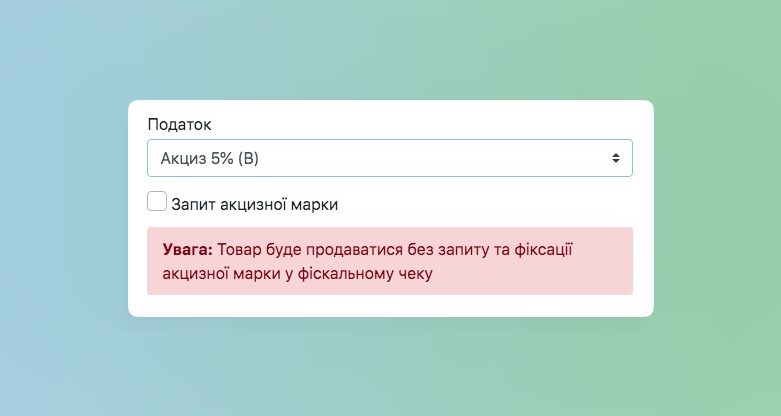Viewport: 781px width, 416px height.
Task: Click the "(B)" tax group code in the select
Action: tap(248, 158)
